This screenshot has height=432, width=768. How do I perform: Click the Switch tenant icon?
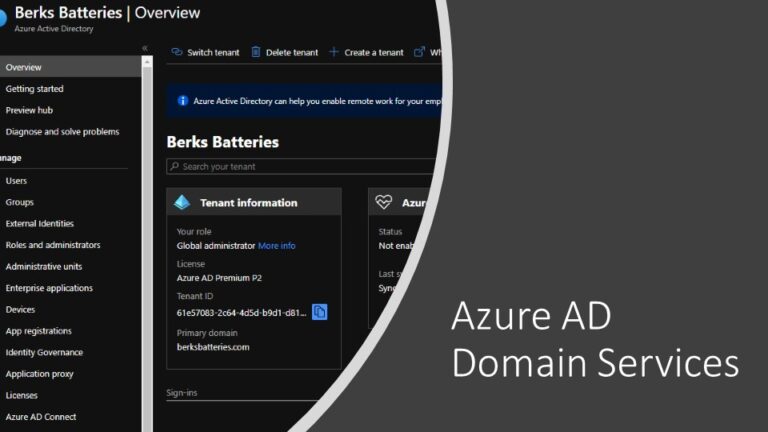pos(176,52)
